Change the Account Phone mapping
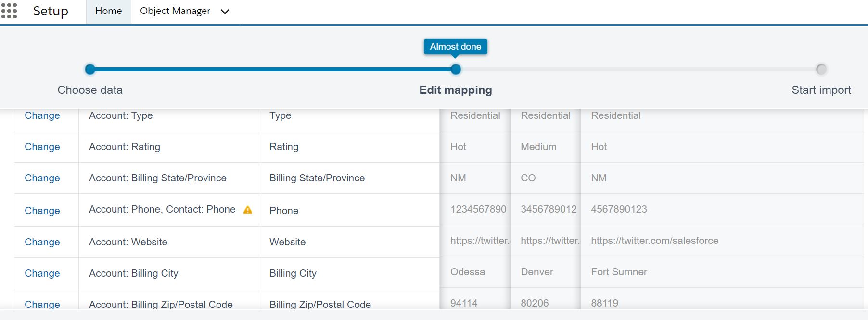868x320 pixels. [x=42, y=211]
